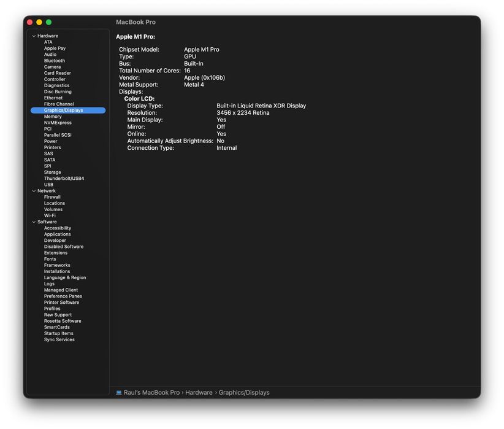Select Language & Region in sidebar
This screenshot has width=504, height=429.
(65, 277)
